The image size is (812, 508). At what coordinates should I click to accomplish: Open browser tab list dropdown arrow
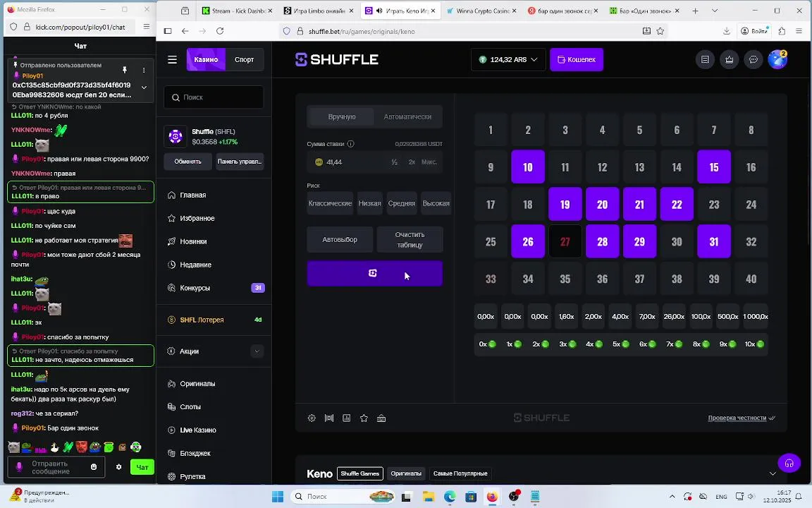point(715,11)
